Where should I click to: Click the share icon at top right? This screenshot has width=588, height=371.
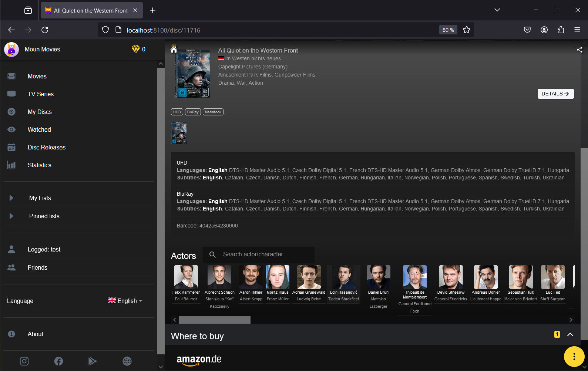click(x=579, y=50)
